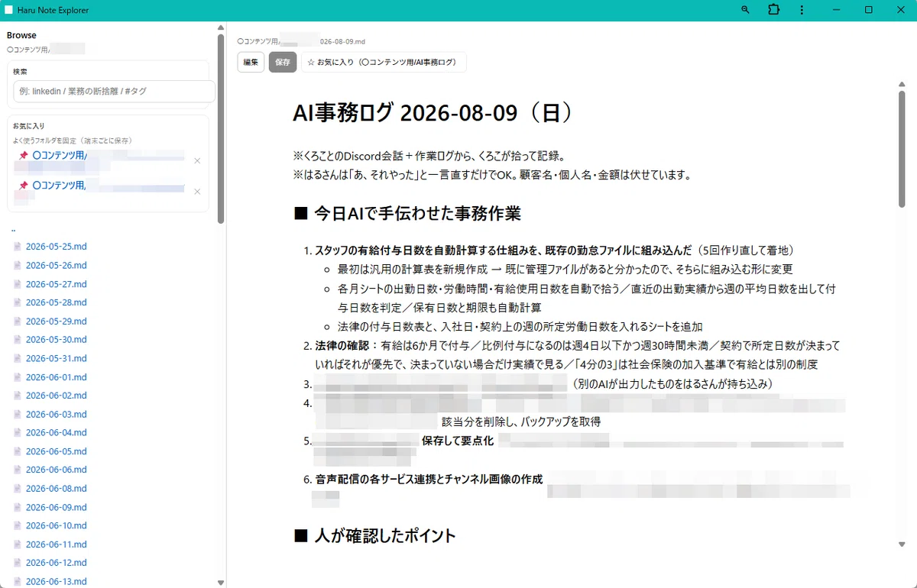Open the 2026-06-05.md note

[56, 451]
